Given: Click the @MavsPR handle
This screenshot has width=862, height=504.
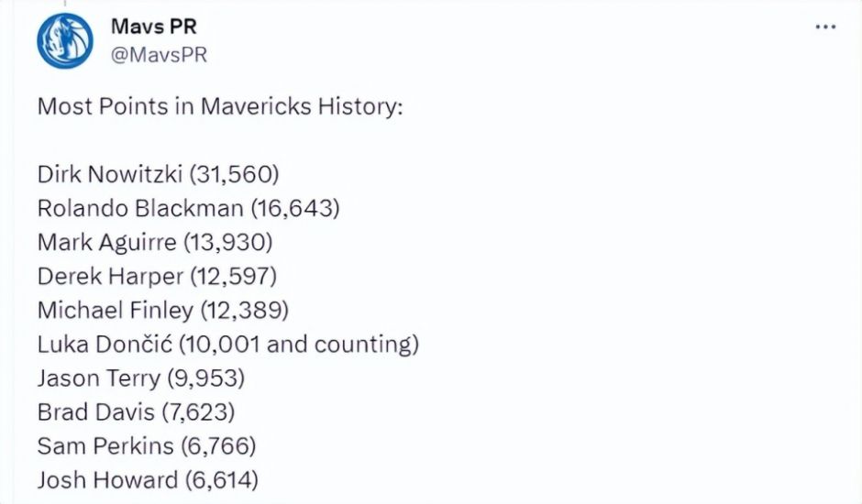Looking at the screenshot, I should pyautogui.click(x=159, y=55).
